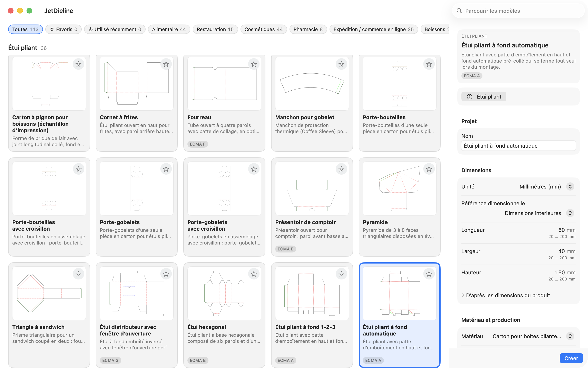Favorite Étui distributeur avec fenêtre d'ouverture
This screenshot has height=368, width=588.
(x=166, y=274)
